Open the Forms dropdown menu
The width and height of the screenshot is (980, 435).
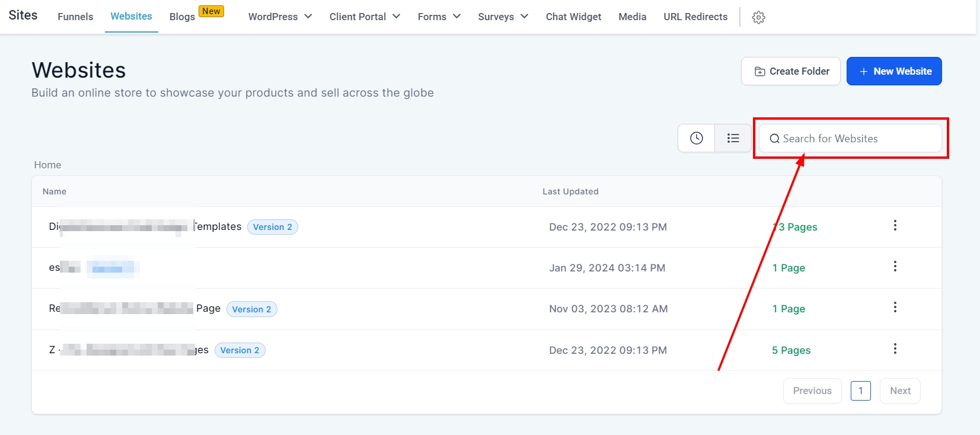point(439,17)
